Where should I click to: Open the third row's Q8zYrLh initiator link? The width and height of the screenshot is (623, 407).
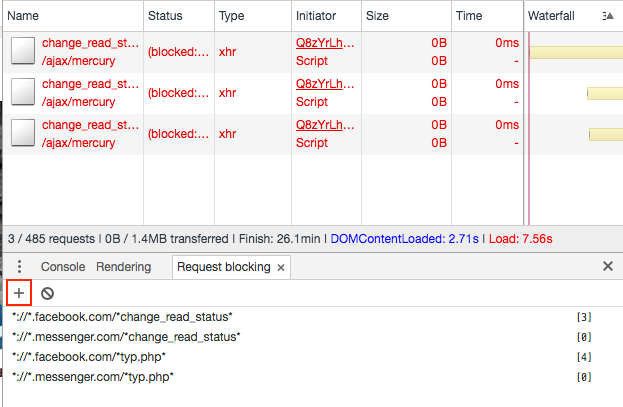point(325,126)
